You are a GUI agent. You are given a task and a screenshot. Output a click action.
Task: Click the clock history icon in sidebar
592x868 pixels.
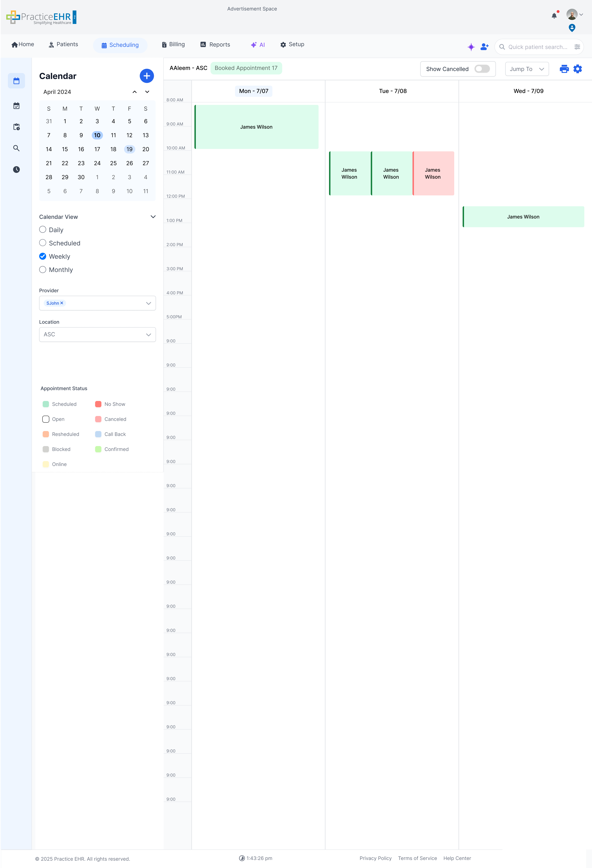point(16,169)
